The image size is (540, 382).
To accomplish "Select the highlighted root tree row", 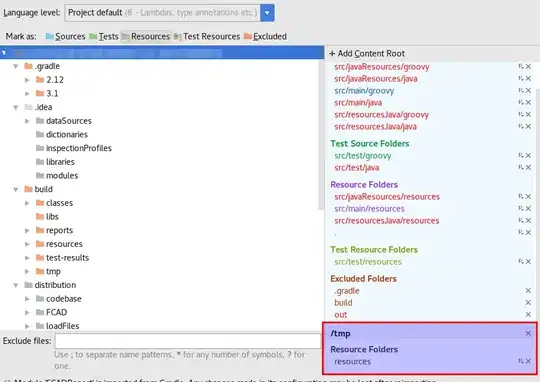I will click(x=162, y=53).
